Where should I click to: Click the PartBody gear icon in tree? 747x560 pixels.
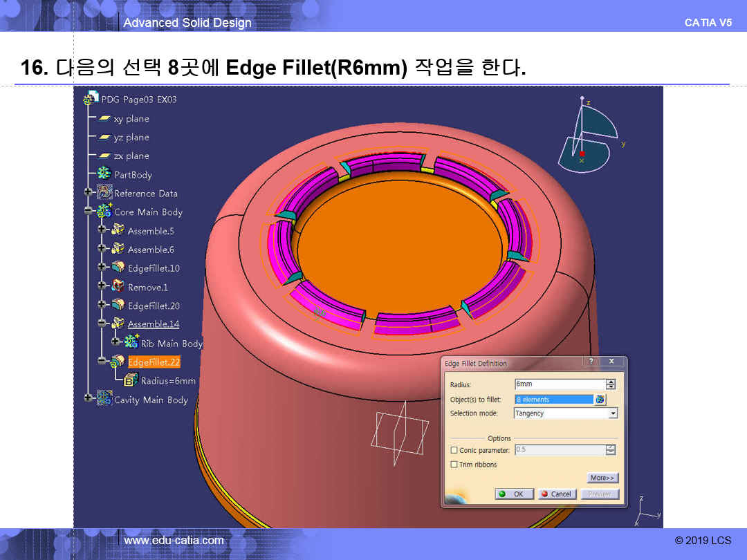(104, 174)
